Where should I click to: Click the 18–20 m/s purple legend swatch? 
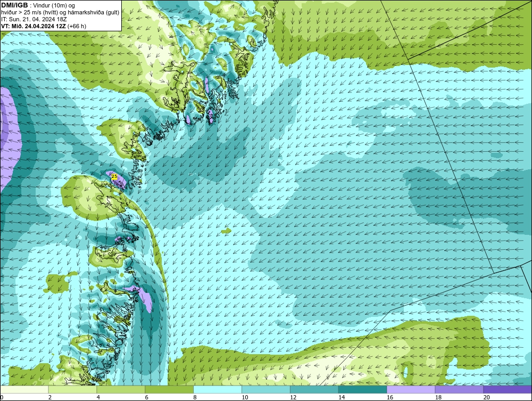[460, 389]
